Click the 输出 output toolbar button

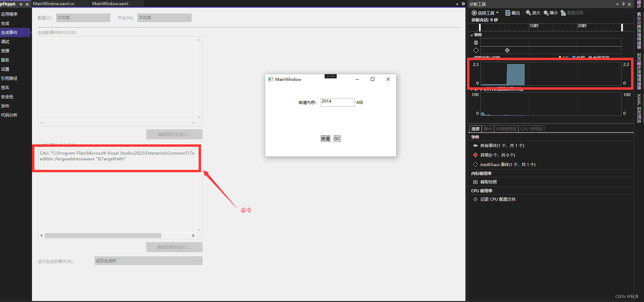(513, 13)
